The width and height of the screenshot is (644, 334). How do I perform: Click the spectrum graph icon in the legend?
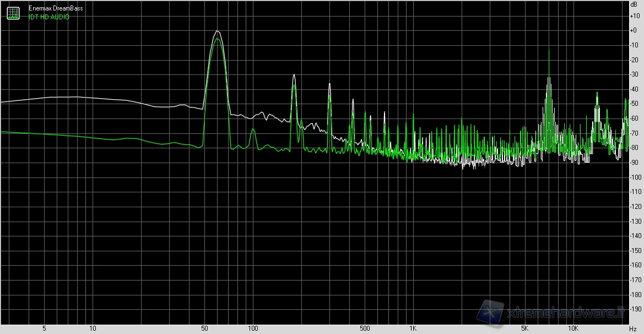click(13, 13)
